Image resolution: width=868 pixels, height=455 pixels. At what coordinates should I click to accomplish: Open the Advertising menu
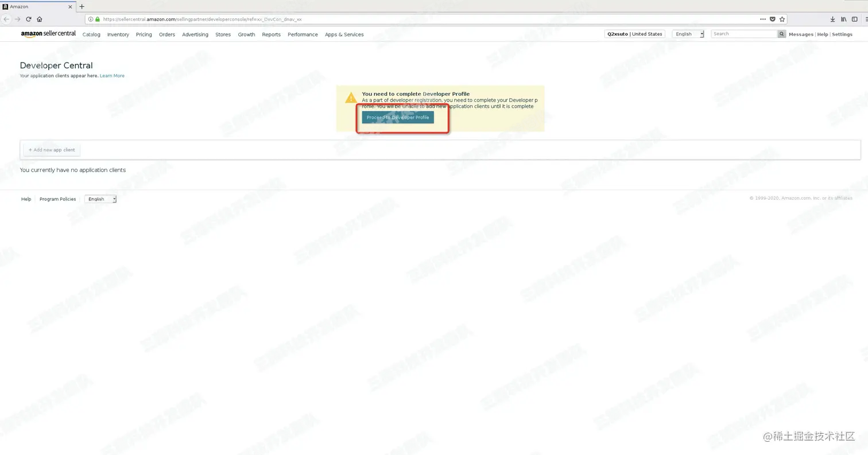tap(195, 34)
